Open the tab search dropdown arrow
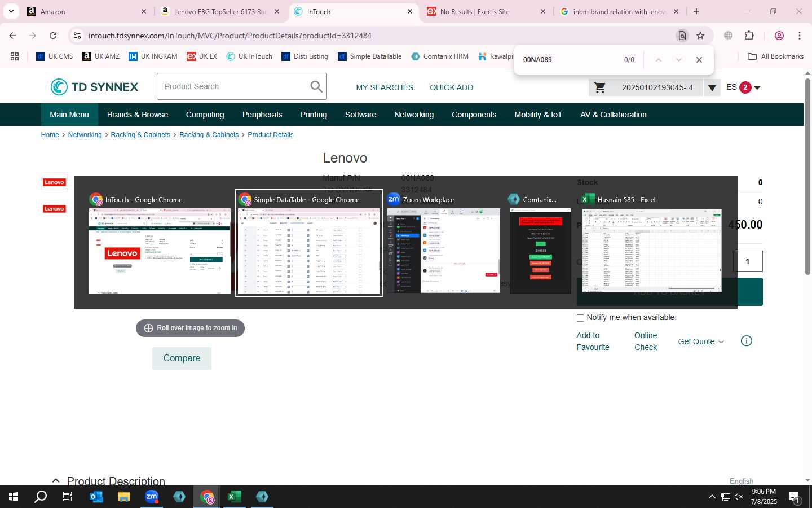Viewport: 812px width, 508px height. click(x=11, y=11)
